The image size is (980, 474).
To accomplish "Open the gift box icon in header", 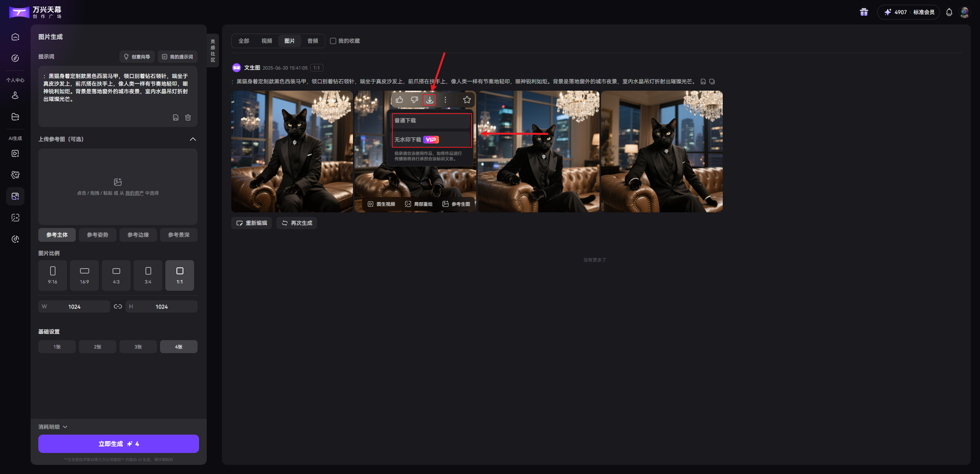I will [x=864, y=12].
